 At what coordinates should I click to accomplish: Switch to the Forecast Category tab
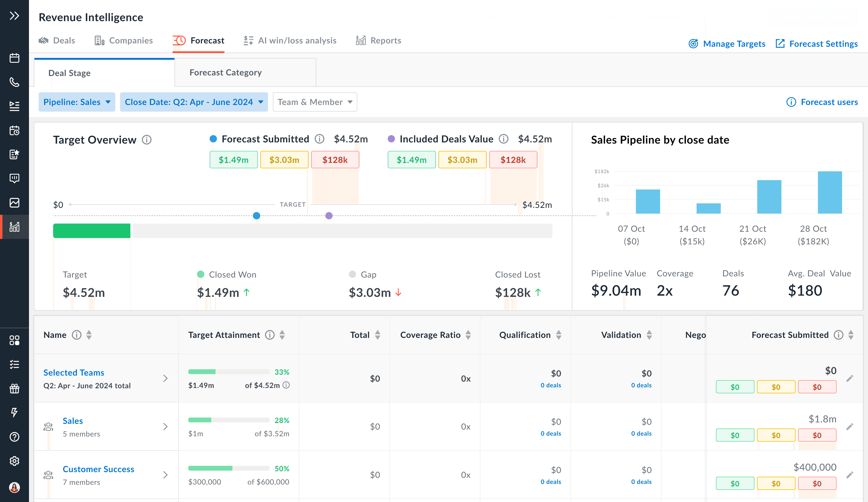[x=226, y=72]
